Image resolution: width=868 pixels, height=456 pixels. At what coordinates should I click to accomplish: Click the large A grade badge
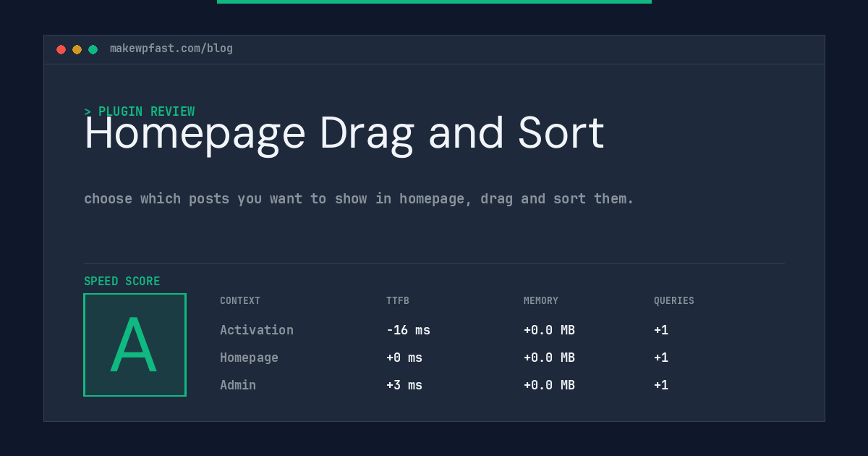tap(135, 345)
